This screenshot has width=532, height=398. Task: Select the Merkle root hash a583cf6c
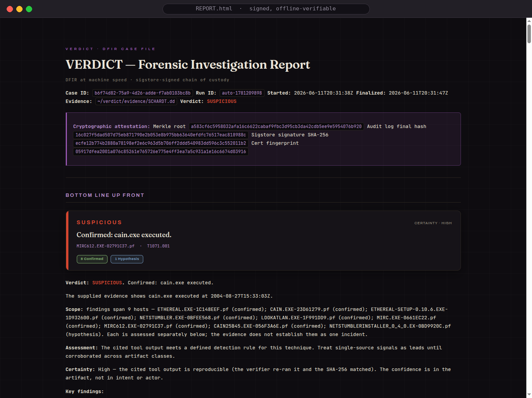click(276, 126)
